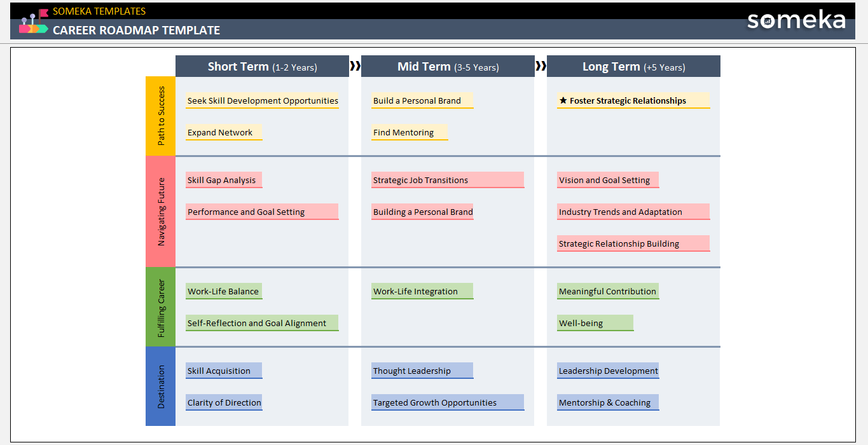
Task: Click the blue Destination label
Action: pos(160,387)
